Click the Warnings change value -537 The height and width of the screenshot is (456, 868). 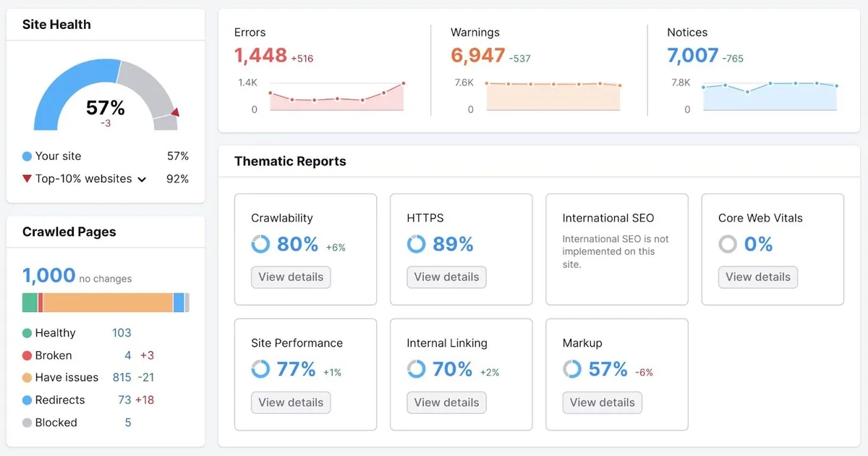[x=521, y=59]
